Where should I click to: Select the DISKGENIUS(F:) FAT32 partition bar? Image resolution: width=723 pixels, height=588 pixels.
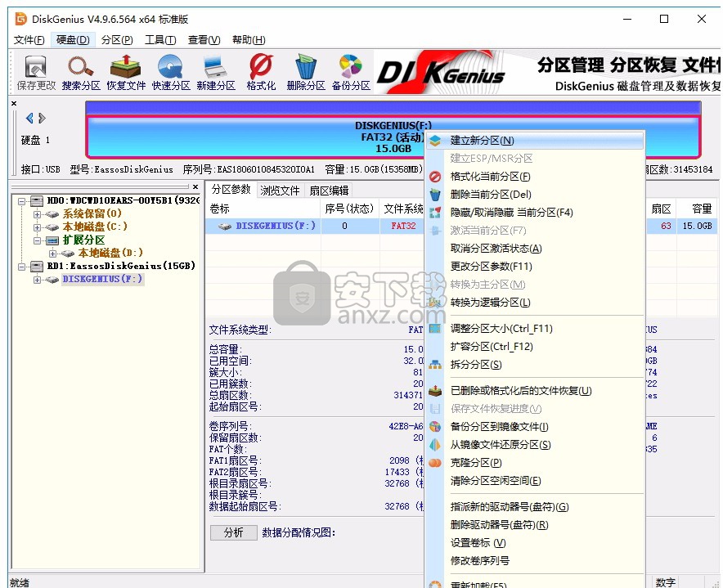[393, 137]
